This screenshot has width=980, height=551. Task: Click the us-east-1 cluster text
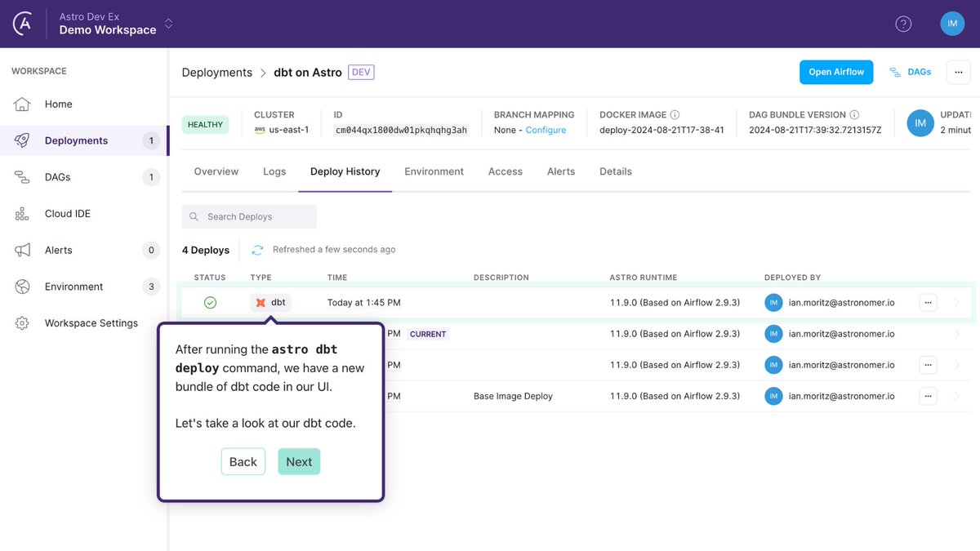pyautogui.click(x=289, y=131)
